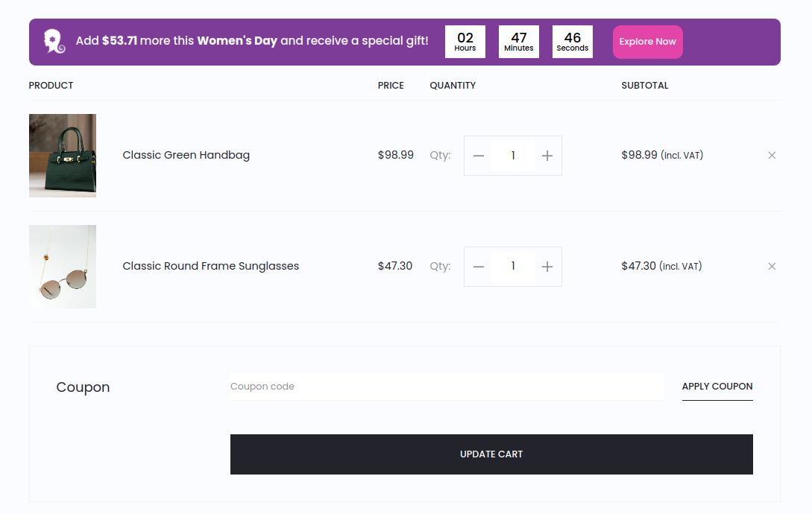
Task: Click Apply Coupon
Action: 717,387
